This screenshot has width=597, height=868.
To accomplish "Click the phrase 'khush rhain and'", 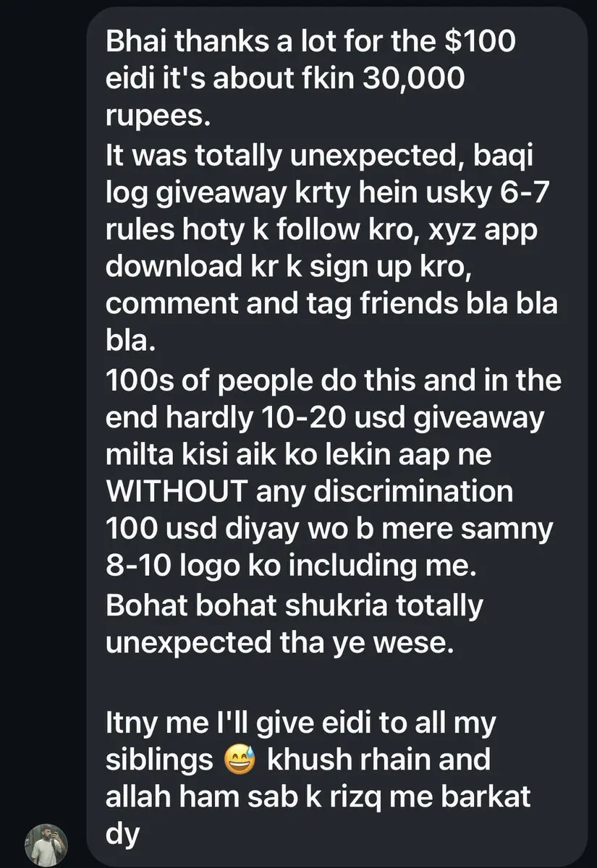I will point(378,760).
